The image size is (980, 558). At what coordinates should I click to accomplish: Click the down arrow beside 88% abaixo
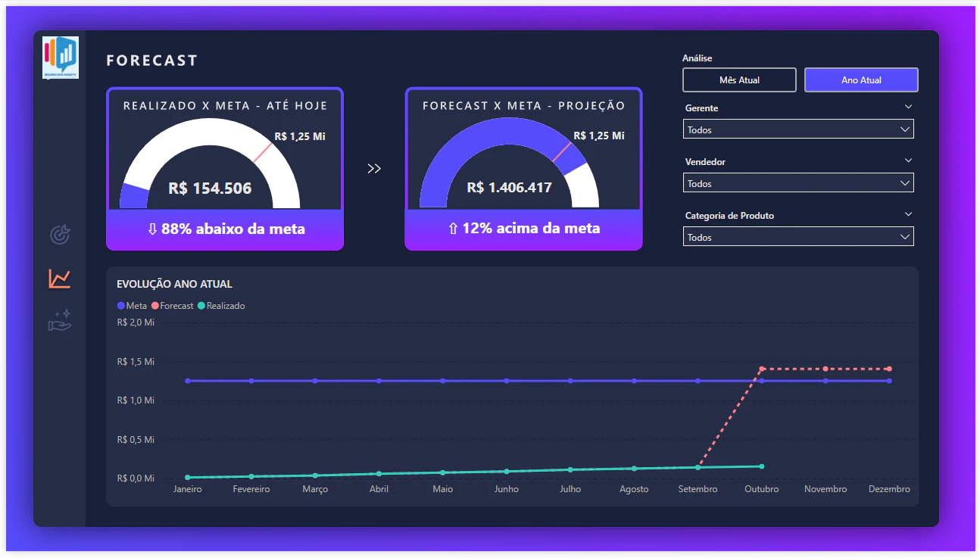click(x=152, y=229)
